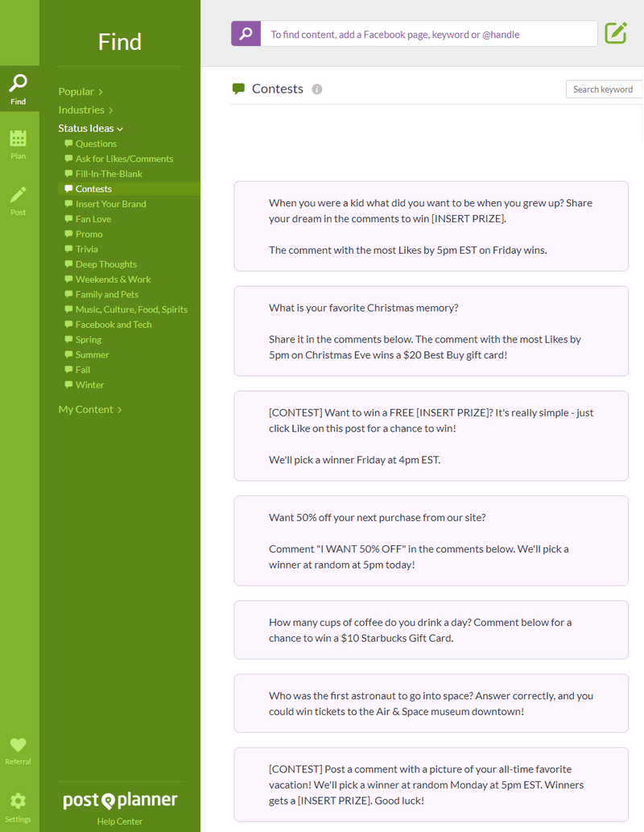Click the Search keyword field
The image size is (644, 832).
pyautogui.click(x=604, y=89)
